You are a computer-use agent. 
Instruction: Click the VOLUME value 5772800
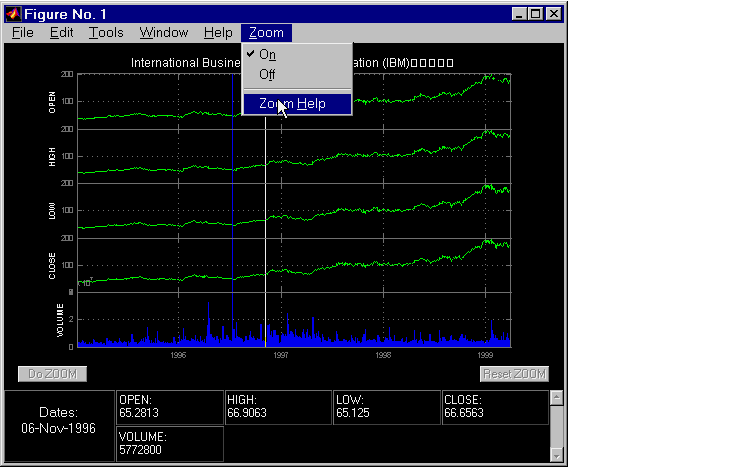[x=140, y=450]
